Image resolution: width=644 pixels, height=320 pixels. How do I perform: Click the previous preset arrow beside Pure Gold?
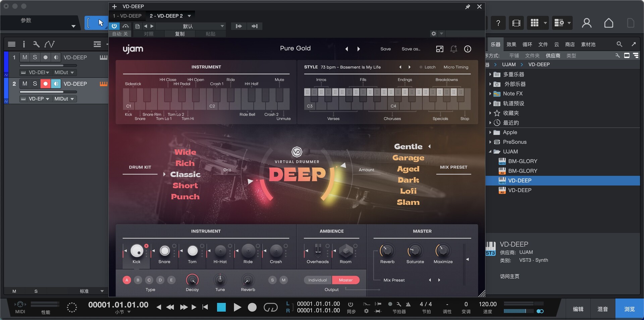click(347, 49)
